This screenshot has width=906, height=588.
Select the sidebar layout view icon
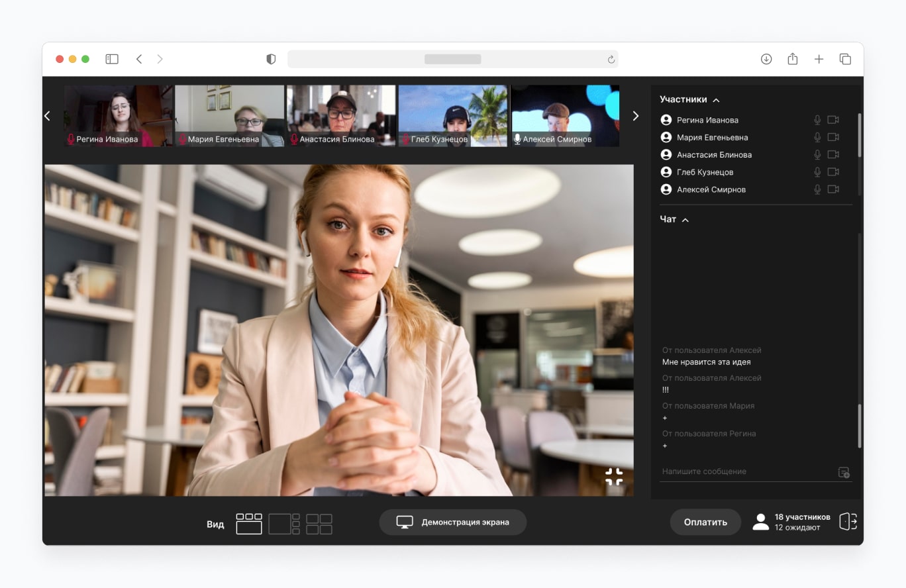coord(284,524)
